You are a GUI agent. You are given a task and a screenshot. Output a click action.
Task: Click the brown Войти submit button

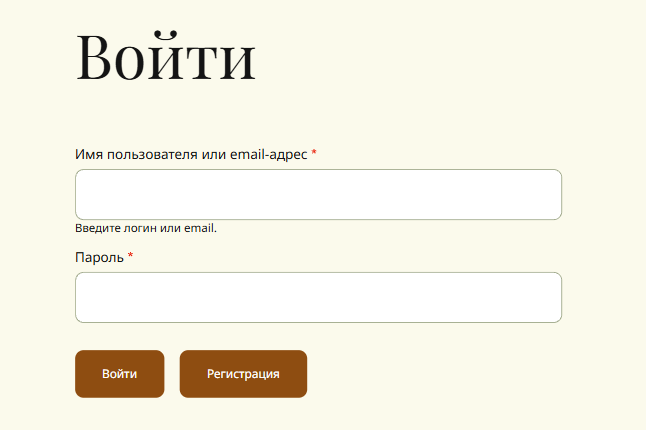pos(119,374)
